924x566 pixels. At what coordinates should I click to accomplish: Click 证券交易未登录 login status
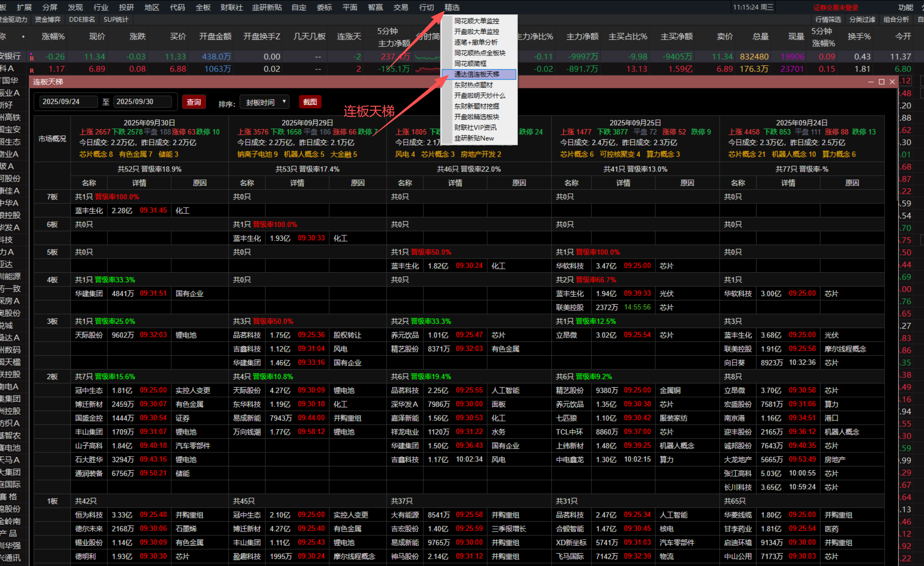(836, 8)
